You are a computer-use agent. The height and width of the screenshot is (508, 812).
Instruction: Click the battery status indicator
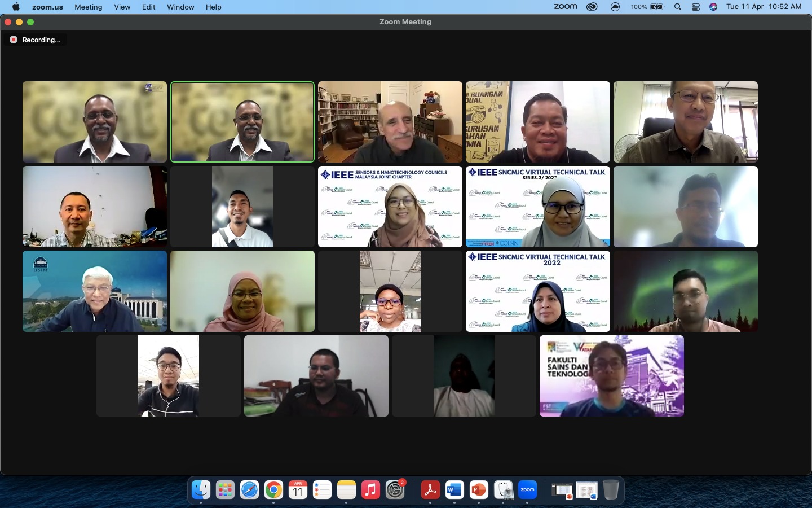(657, 7)
